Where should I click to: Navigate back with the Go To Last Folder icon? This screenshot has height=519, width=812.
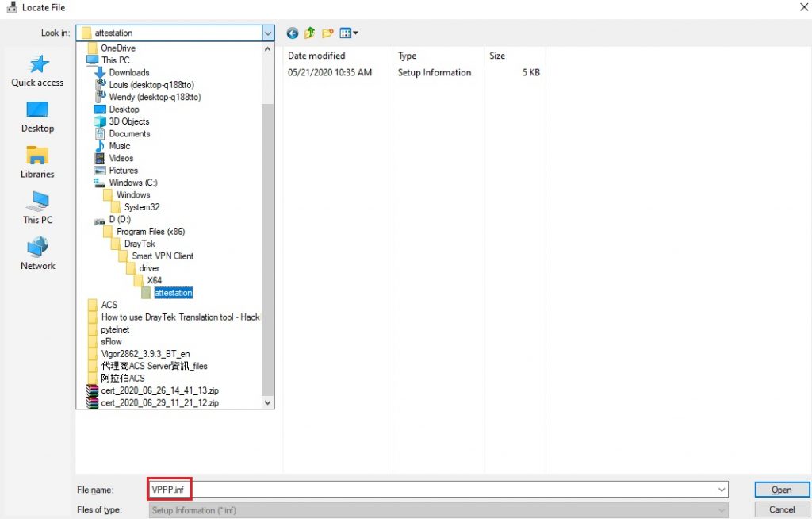(292, 33)
